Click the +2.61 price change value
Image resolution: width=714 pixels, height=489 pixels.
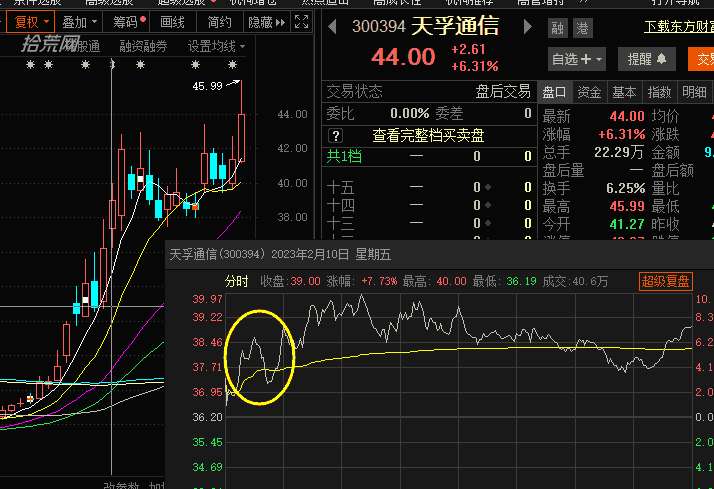(x=468, y=49)
